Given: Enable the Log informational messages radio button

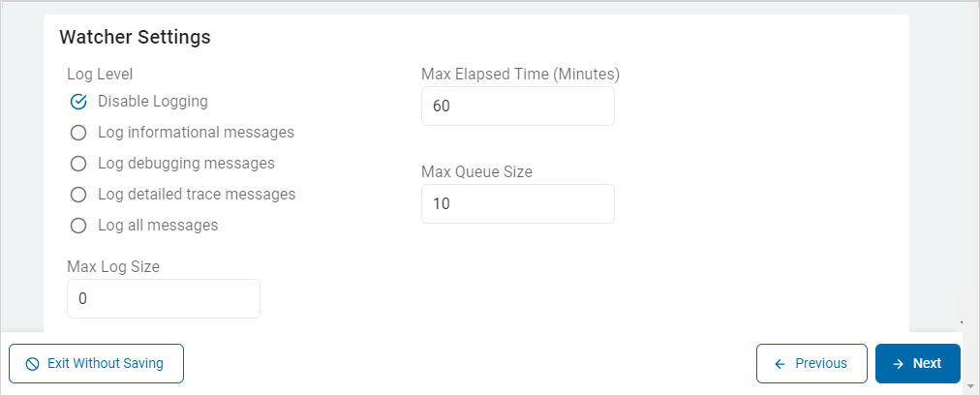Looking at the screenshot, I should [79, 133].
